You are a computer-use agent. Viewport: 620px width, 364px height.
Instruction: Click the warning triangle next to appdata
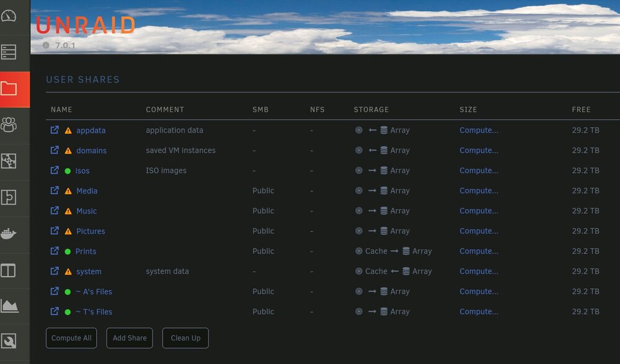click(x=68, y=131)
